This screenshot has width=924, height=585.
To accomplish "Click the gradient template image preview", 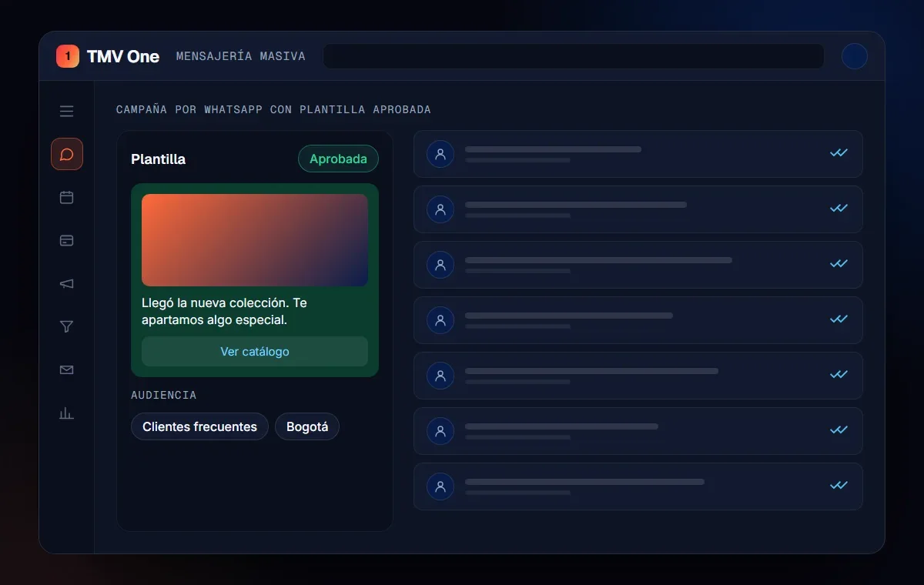I will (255, 240).
